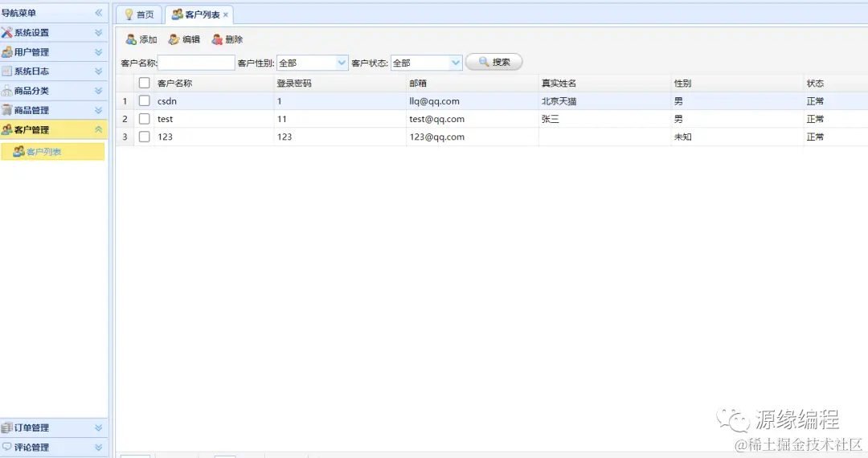Expand the 系统日志 section chevron
The width and height of the screenshot is (868, 458).
[x=99, y=72]
